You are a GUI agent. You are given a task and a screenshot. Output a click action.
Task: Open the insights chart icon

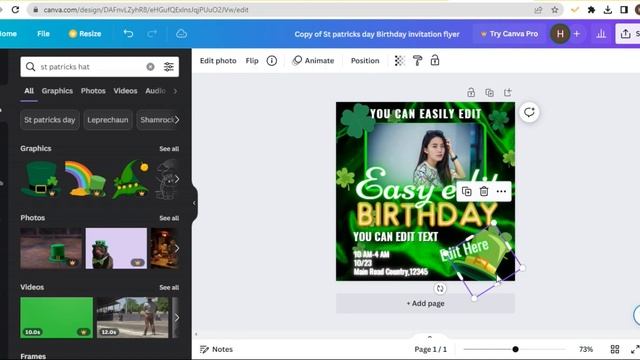(x=601, y=34)
